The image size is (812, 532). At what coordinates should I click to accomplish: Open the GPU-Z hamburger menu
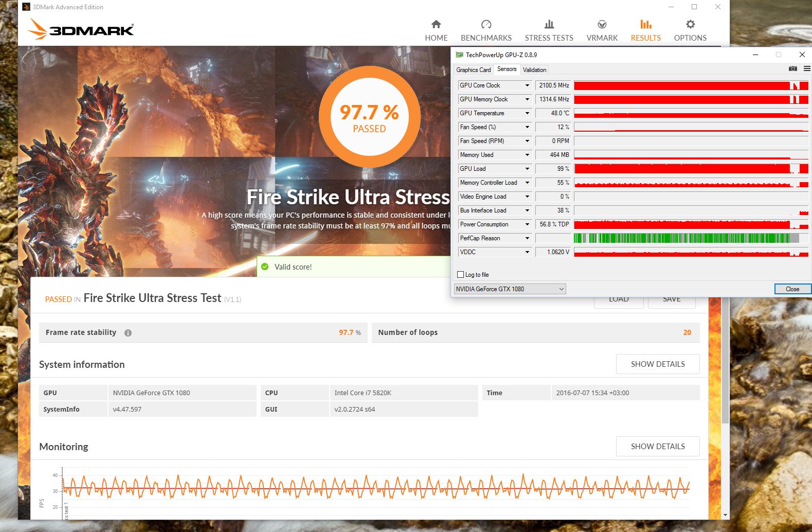(807, 69)
